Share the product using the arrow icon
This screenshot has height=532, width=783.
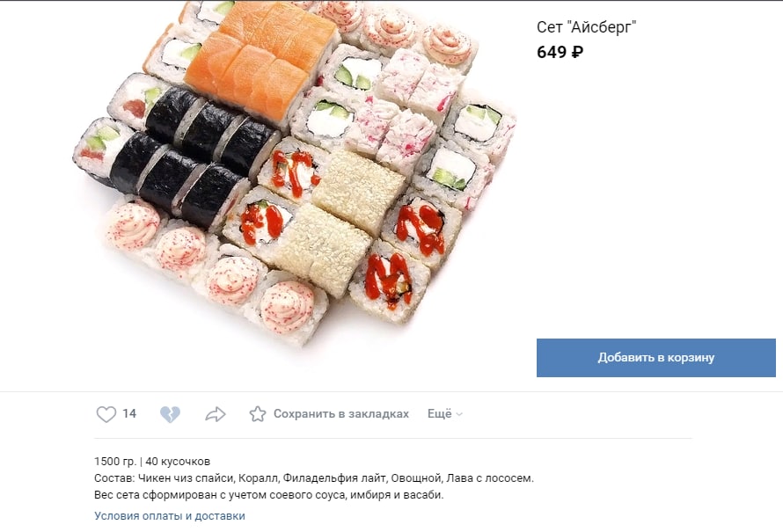tap(216, 414)
